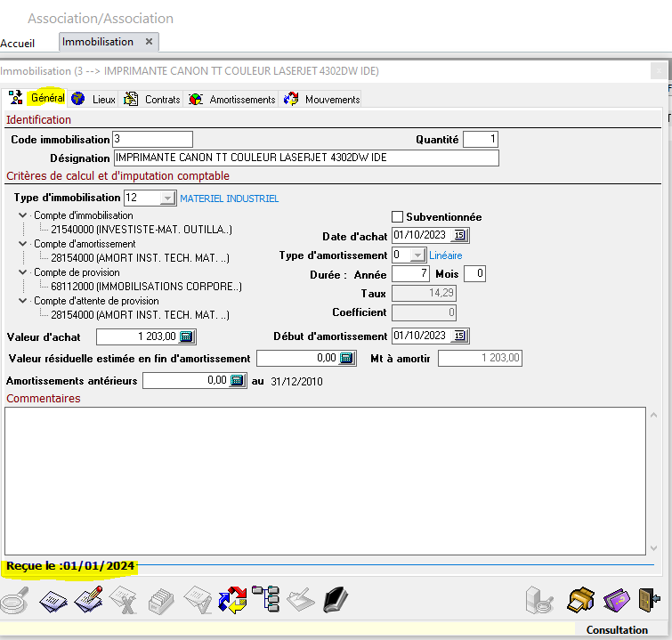Collapse the Compte d'immobilisation node
This screenshot has width=672, height=640.
click(x=23, y=215)
